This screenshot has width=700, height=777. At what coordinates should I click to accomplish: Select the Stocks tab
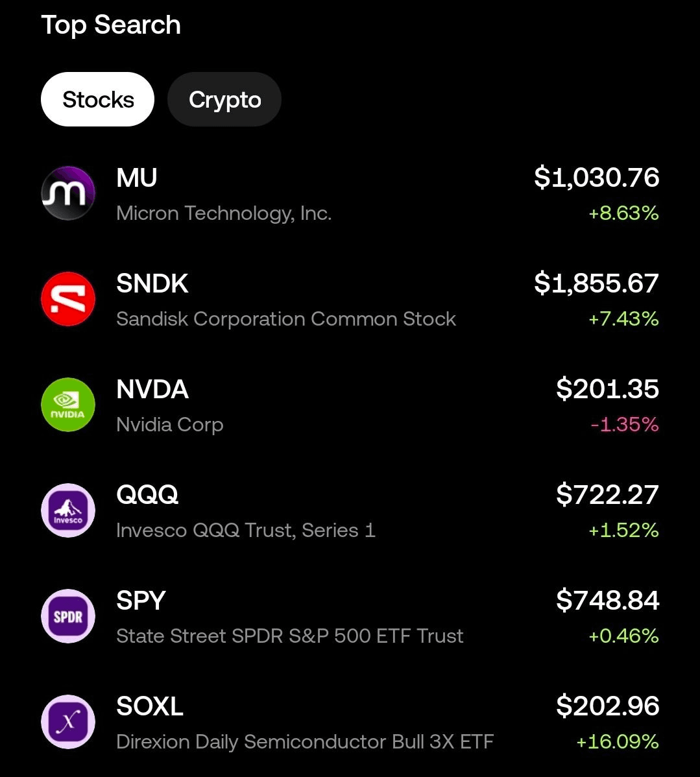click(x=98, y=99)
